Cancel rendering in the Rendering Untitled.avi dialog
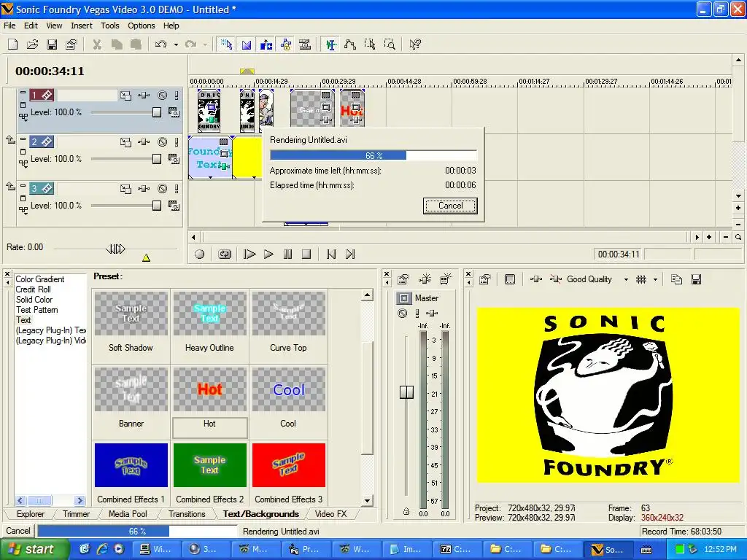Image resolution: width=747 pixels, height=560 pixels. coord(450,206)
